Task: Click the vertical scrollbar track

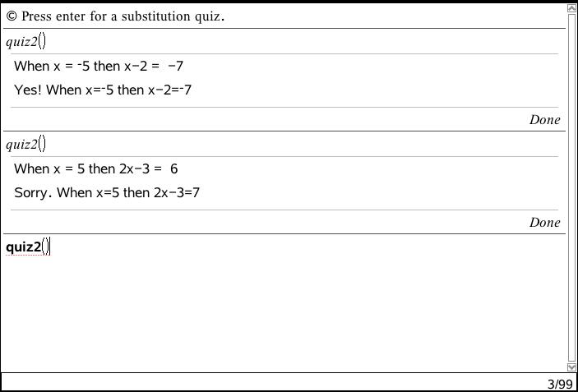Action: 572,187
